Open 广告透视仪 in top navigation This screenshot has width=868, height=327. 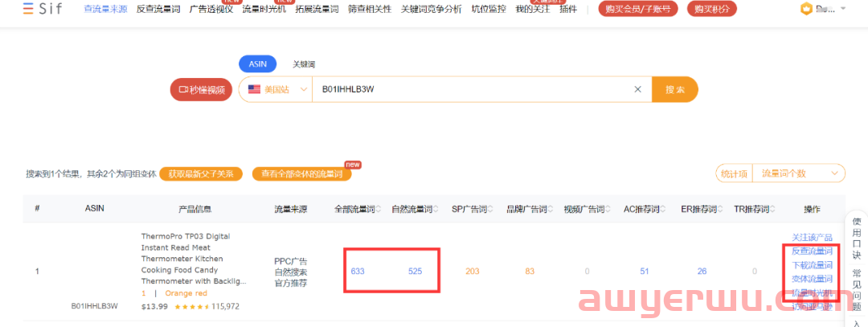211,10
